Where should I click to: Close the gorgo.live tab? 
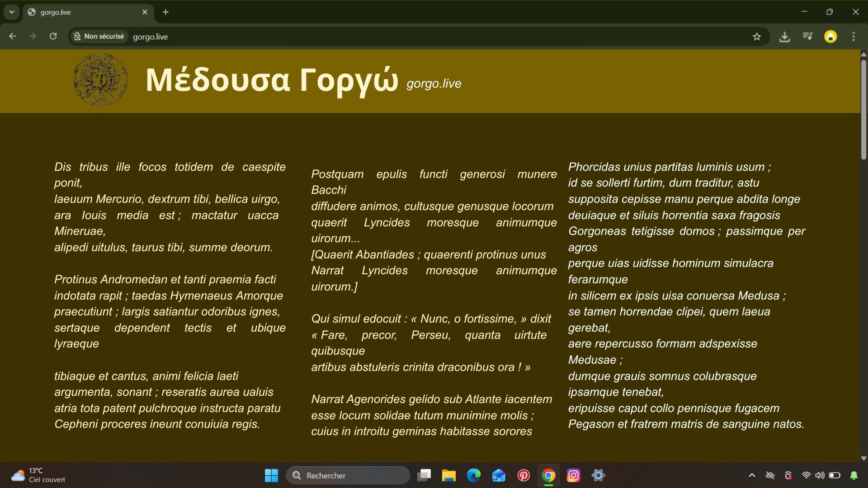tap(145, 12)
